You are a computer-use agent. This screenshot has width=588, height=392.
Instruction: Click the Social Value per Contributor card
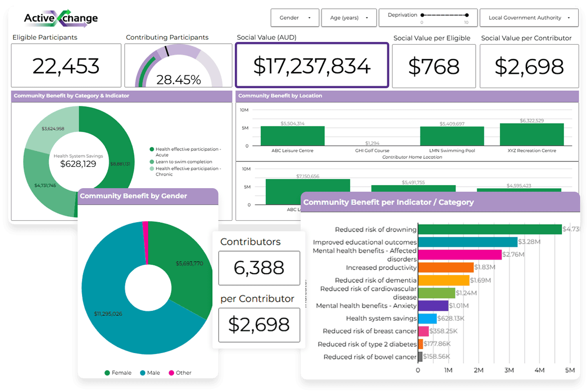pyautogui.click(x=529, y=66)
